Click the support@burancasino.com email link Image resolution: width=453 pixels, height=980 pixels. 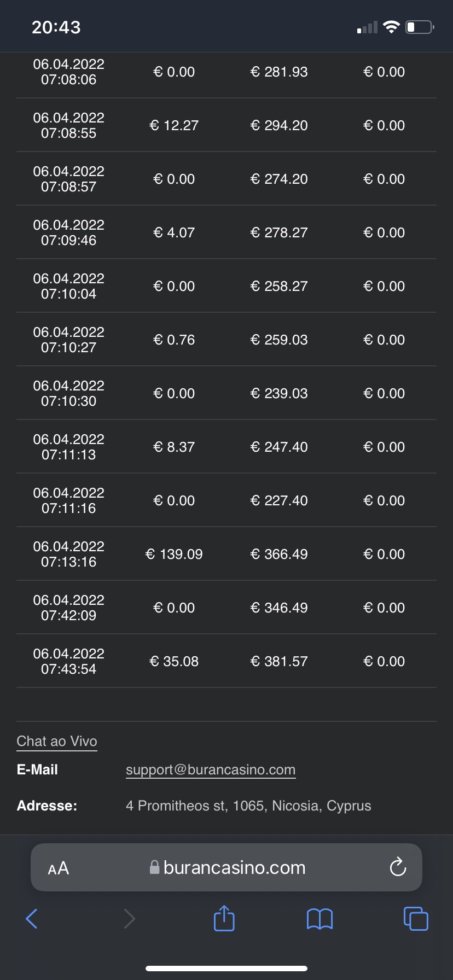click(211, 769)
